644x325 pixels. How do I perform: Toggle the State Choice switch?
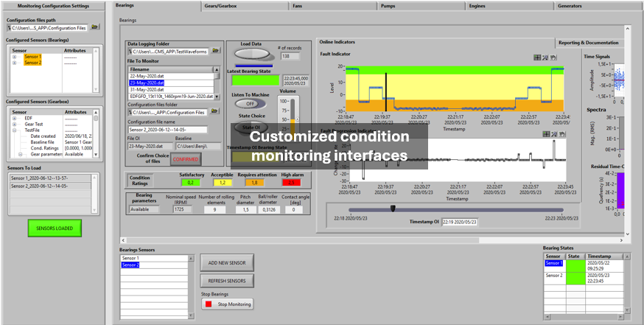[251, 127]
